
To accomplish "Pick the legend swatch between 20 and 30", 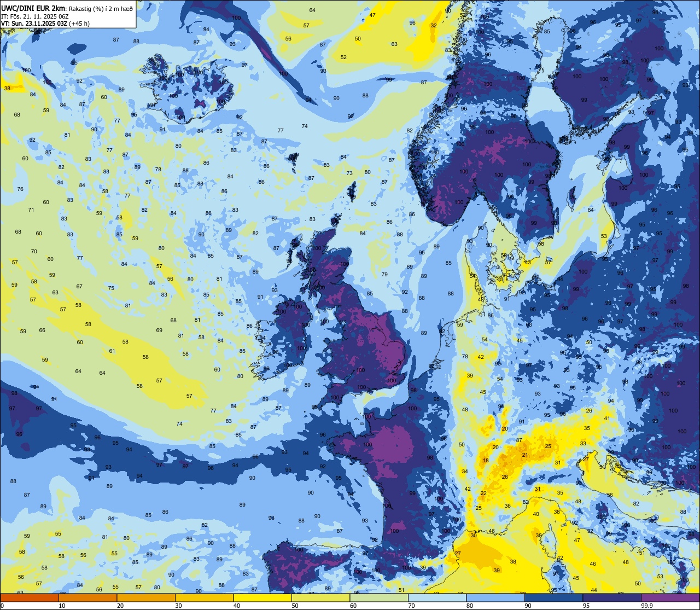I will pos(146,598).
